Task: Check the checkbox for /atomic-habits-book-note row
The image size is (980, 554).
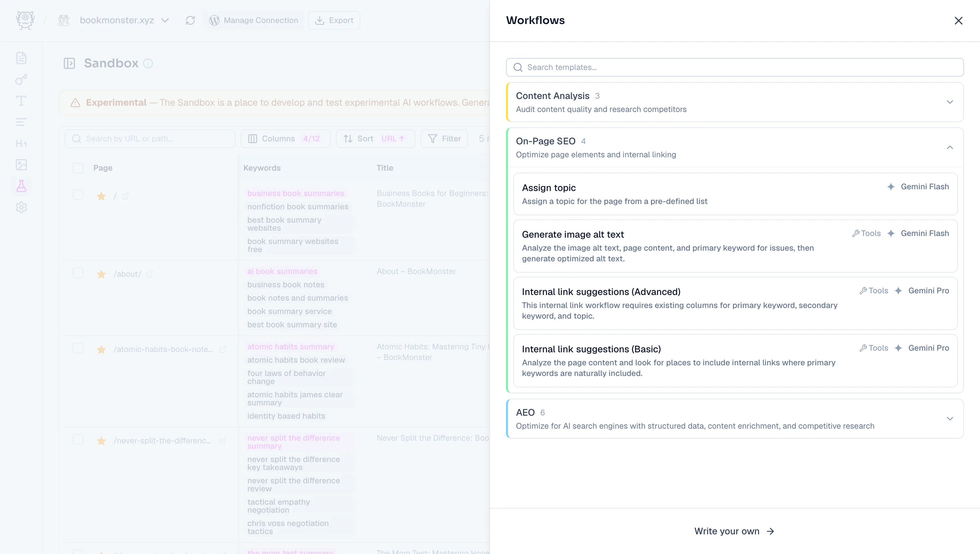Action: (x=78, y=349)
